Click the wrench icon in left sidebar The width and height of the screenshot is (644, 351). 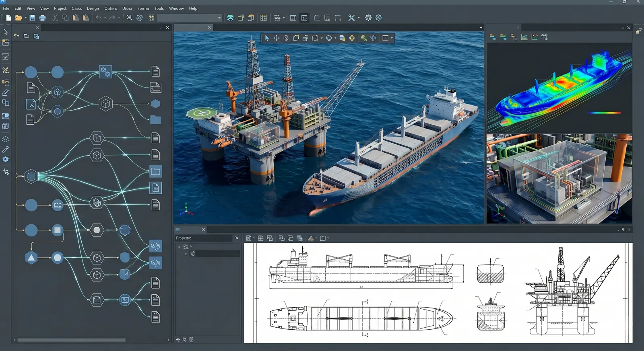pyautogui.click(x=6, y=149)
